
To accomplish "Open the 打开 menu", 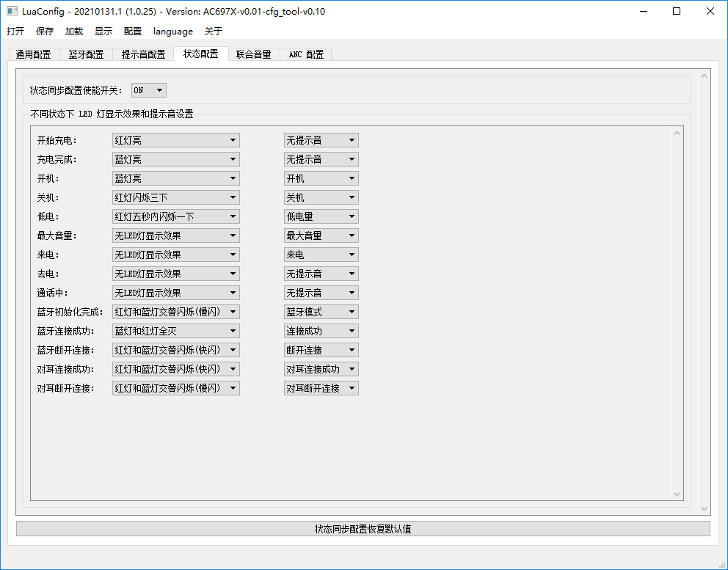I will 15,31.
